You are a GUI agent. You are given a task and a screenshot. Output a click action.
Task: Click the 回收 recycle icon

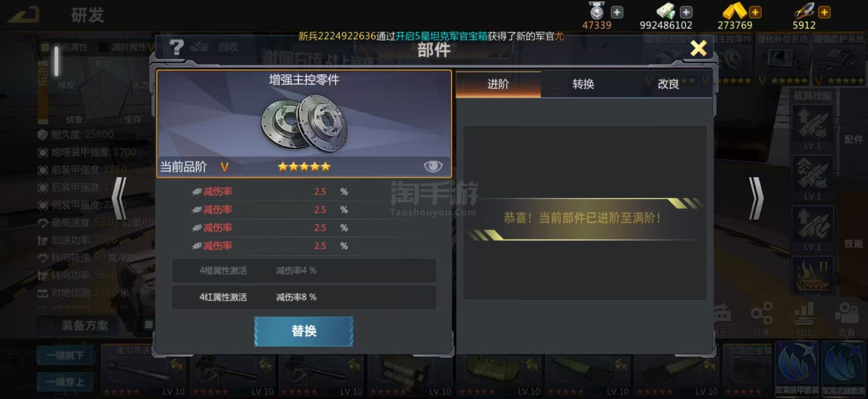point(199,47)
